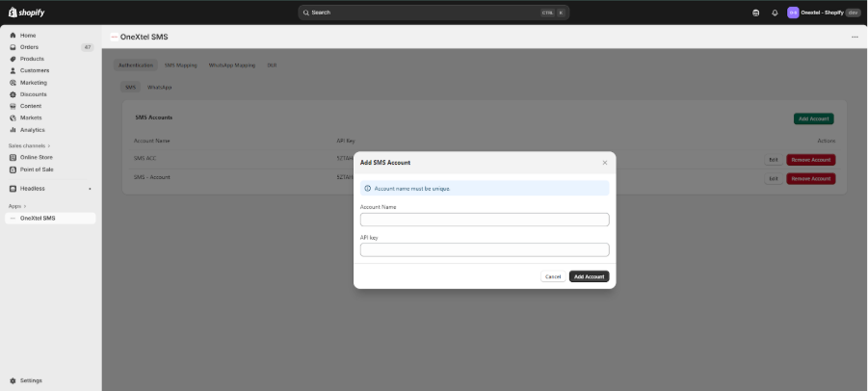
Task: Close the Add SMS Account dialog
Action: click(605, 163)
